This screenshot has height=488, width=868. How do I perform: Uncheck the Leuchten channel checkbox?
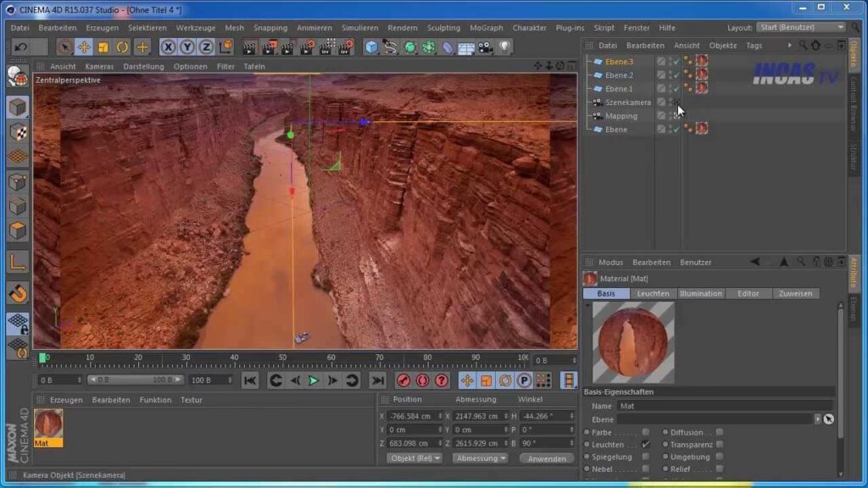click(x=646, y=445)
